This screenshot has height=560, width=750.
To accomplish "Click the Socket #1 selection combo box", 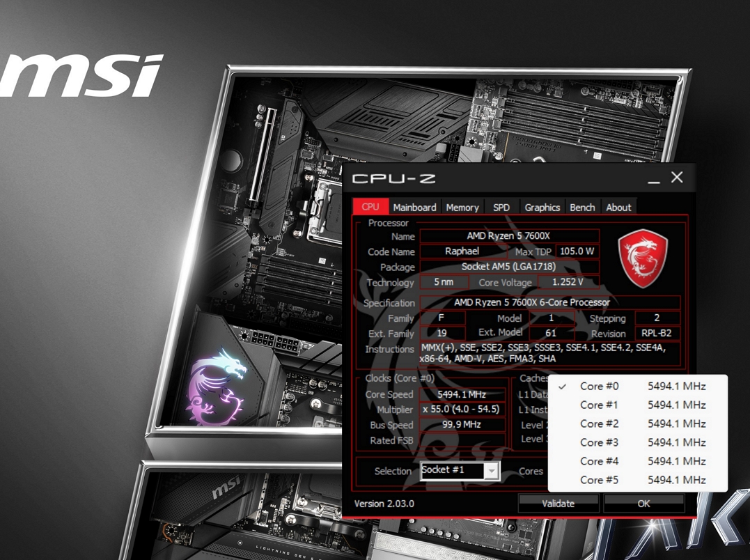I will point(460,471).
